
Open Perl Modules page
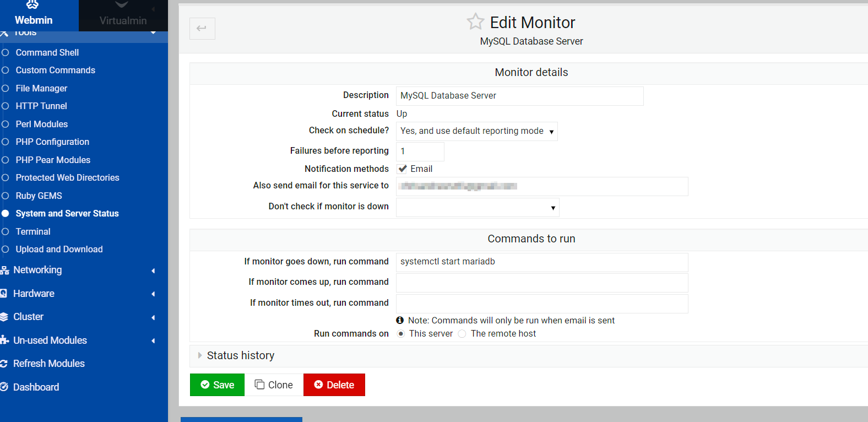coord(42,124)
